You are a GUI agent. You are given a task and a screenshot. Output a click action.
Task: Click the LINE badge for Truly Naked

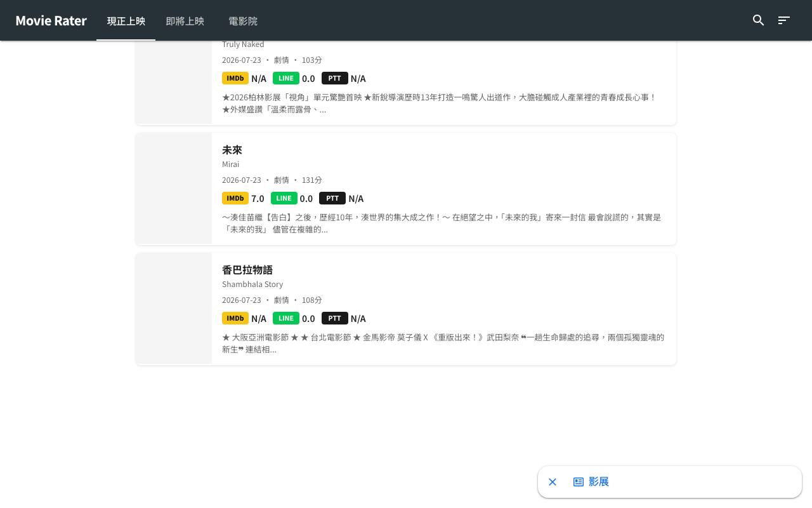point(286,78)
